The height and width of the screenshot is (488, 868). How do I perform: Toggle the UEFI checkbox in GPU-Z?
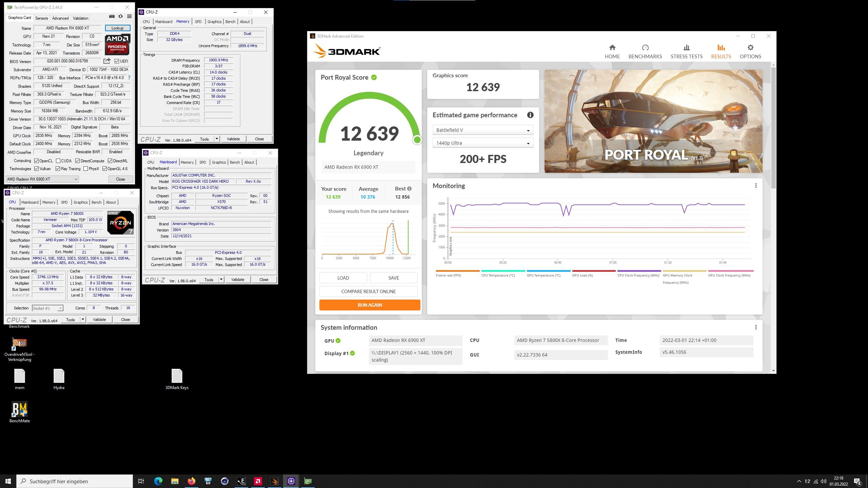point(117,61)
